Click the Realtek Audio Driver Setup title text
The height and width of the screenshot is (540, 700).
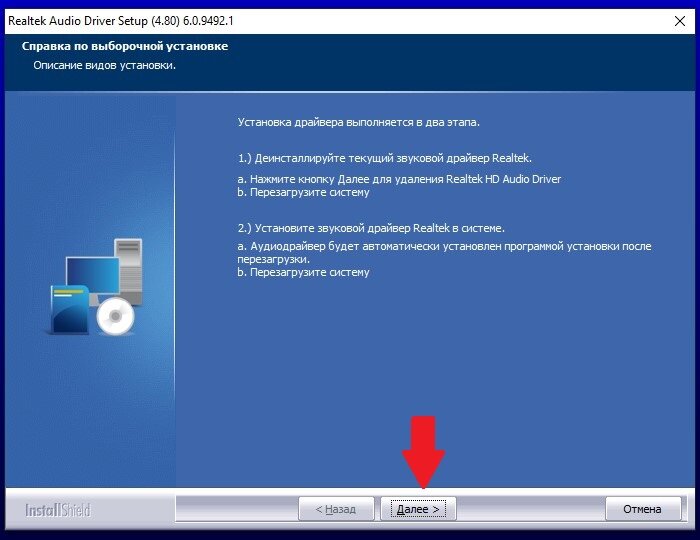(x=121, y=21)
